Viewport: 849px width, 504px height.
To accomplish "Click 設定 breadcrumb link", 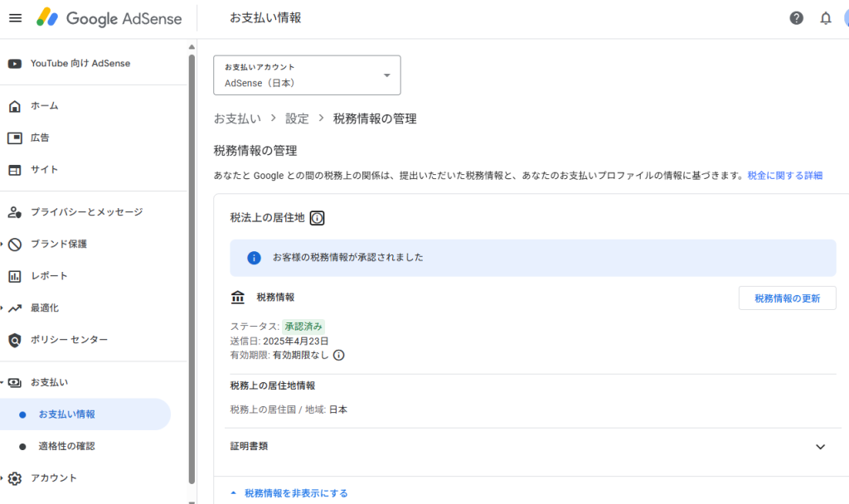I will 298,119.
